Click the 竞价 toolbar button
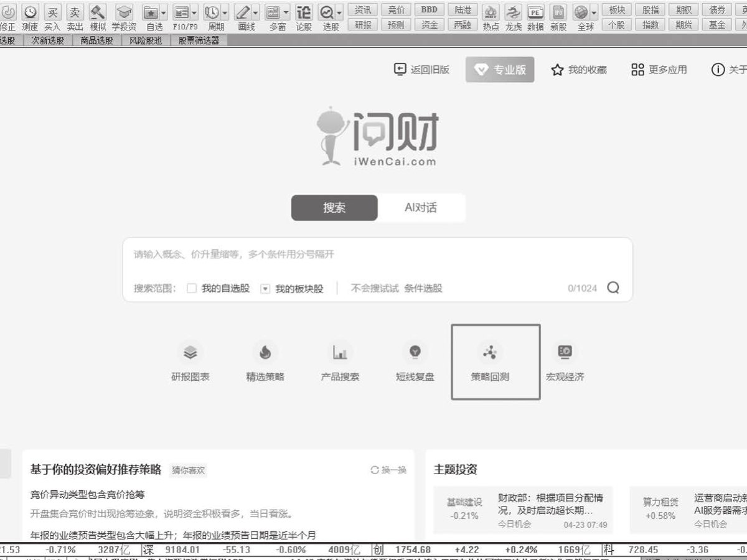Image resolution: width=747 pixels, height=560 pixels. 396,9
